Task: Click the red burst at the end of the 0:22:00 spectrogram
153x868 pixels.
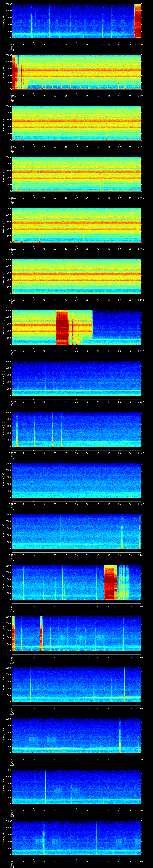Action: [137, 21]
